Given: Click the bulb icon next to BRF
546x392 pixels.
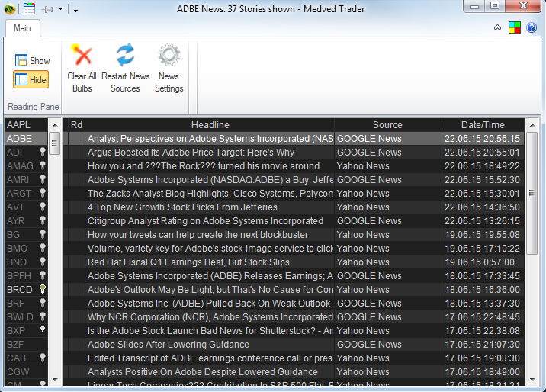Looking at the screenshot, I should [x=43, y=303].
